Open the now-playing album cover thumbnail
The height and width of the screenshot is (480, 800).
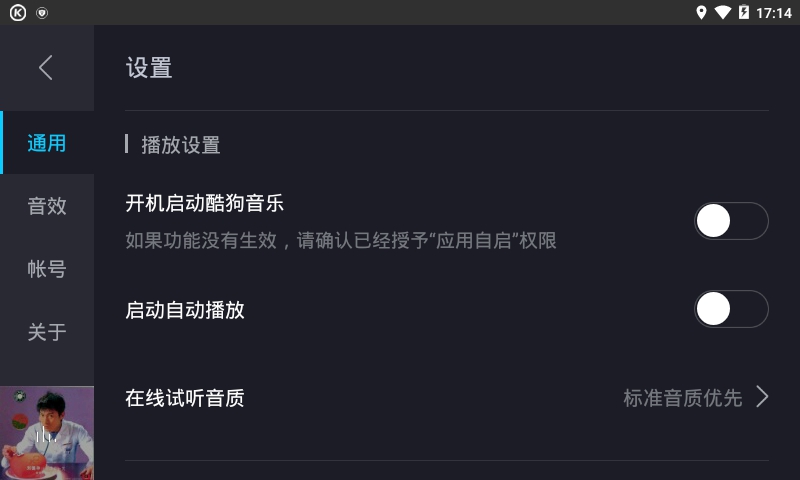47,433
